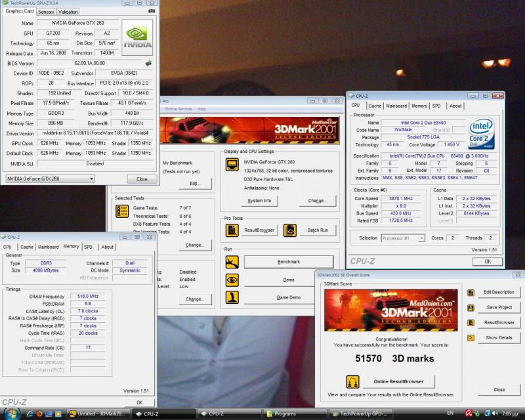Viewport: 525px width, 420px height.
Task: Click the Demo button
Action: [280, 280]
